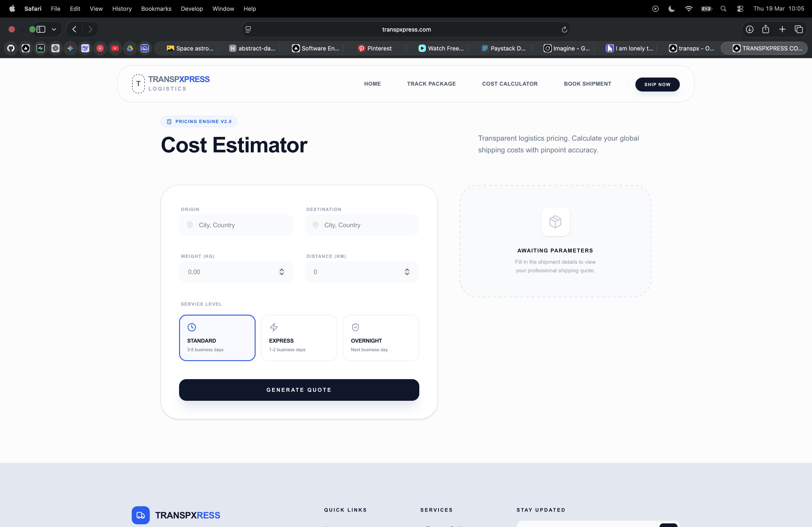This screenshot has height=527, width=812.
Task: Switch to the Pinterest browser tab
Action: 375,48
